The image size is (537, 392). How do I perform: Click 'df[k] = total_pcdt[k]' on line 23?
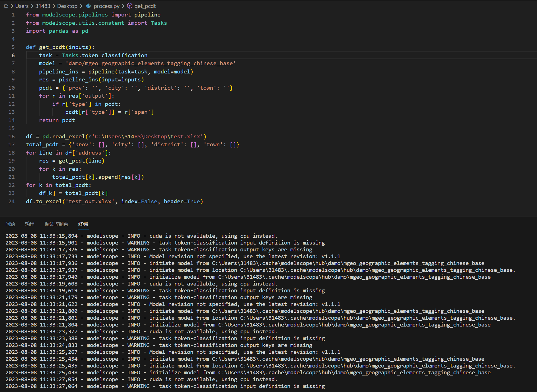73,193
